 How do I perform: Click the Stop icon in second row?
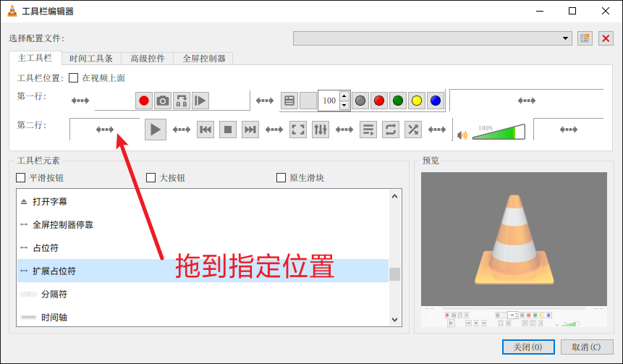[x=228, y=130]
